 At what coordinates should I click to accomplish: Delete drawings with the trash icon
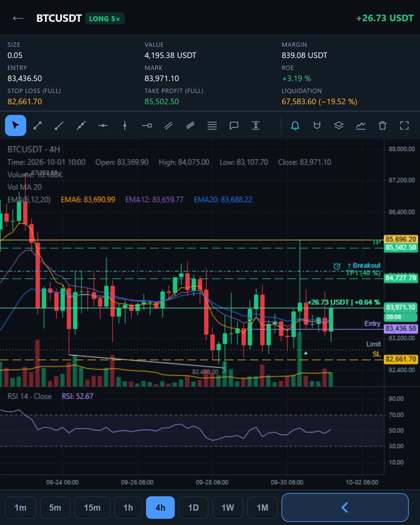383,125
